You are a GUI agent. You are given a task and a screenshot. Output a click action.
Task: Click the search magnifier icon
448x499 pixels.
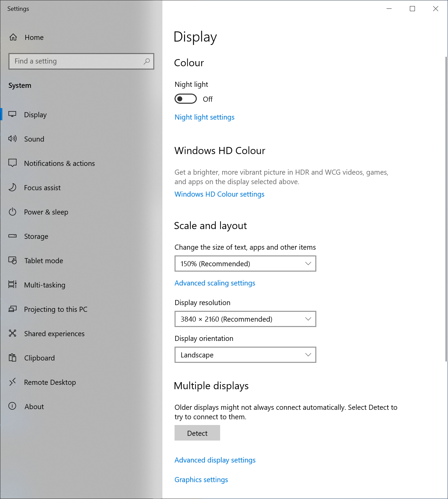click(147, 61)
